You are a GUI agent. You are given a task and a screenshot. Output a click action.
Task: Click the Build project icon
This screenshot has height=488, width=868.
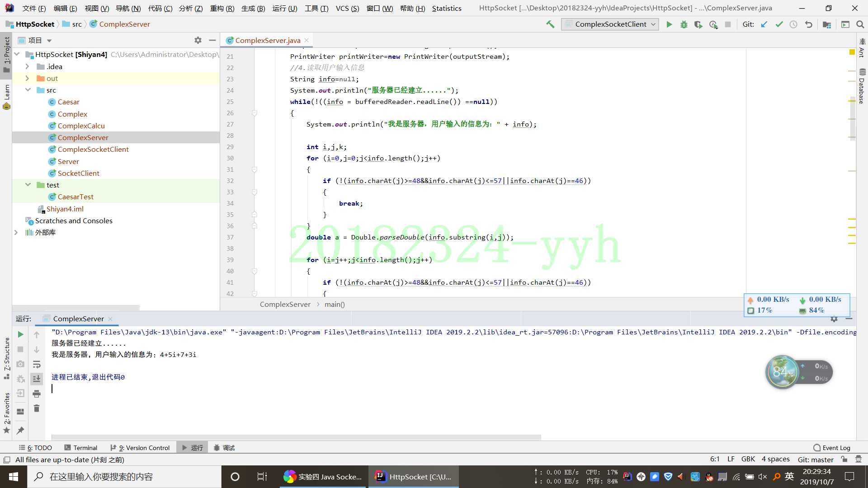[x=550, y=24]
